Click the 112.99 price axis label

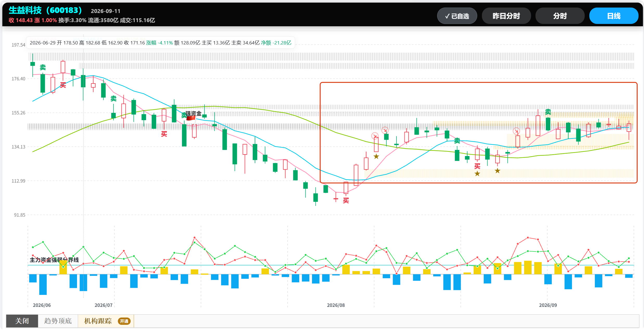point(18,181)
